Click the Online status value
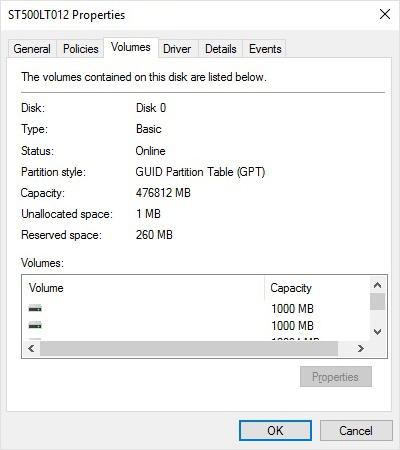Screen dimensions: 400x450 tap(150, 151)
